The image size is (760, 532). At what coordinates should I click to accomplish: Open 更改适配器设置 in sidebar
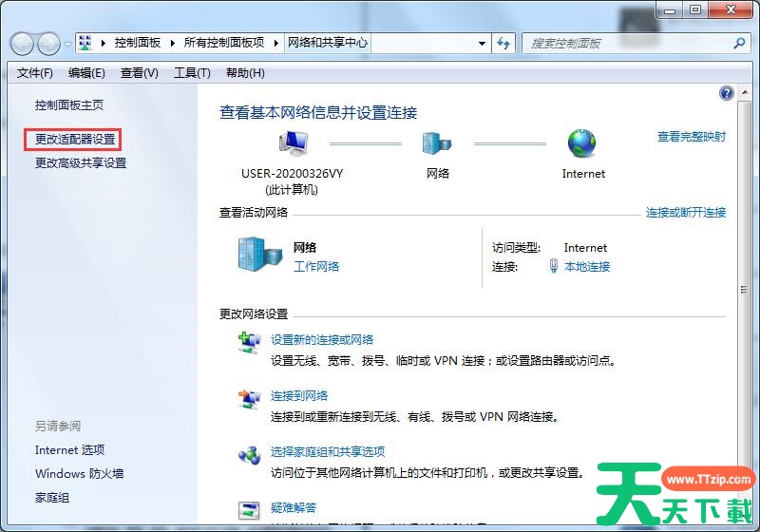tap(75, 140)
